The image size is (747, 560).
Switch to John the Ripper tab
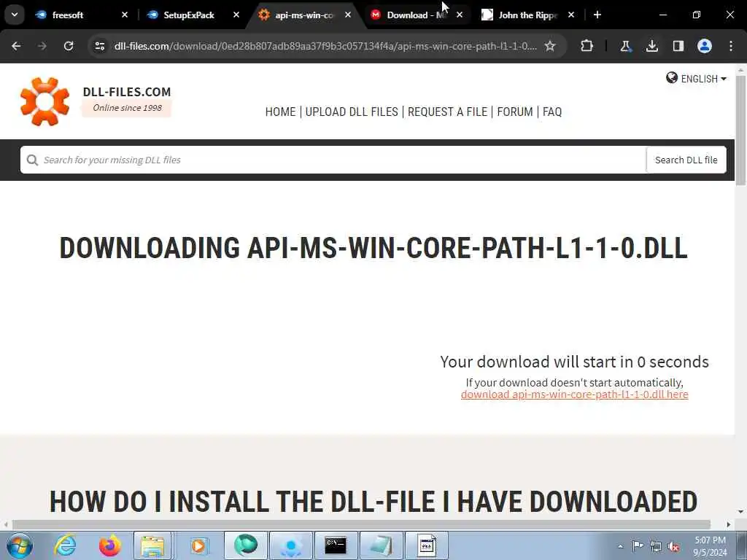point(527,15)
